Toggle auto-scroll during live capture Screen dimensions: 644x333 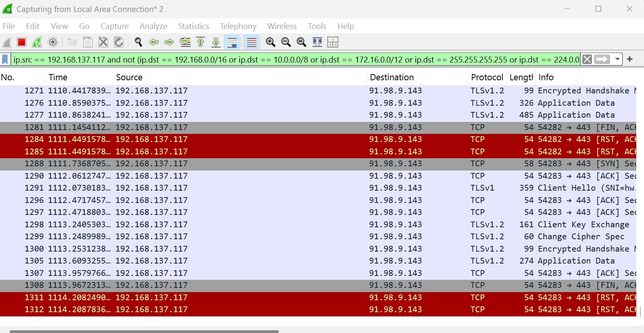pos(232,42)
